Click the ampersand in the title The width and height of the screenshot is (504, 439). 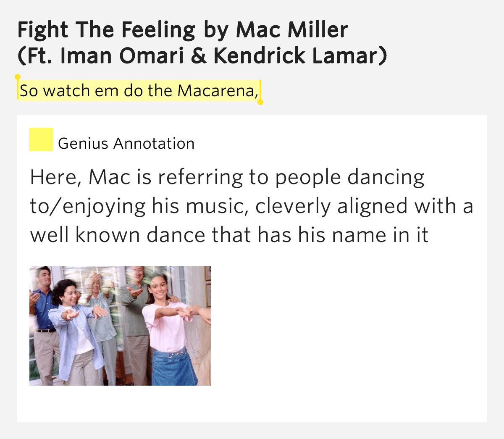pos(199,56)
